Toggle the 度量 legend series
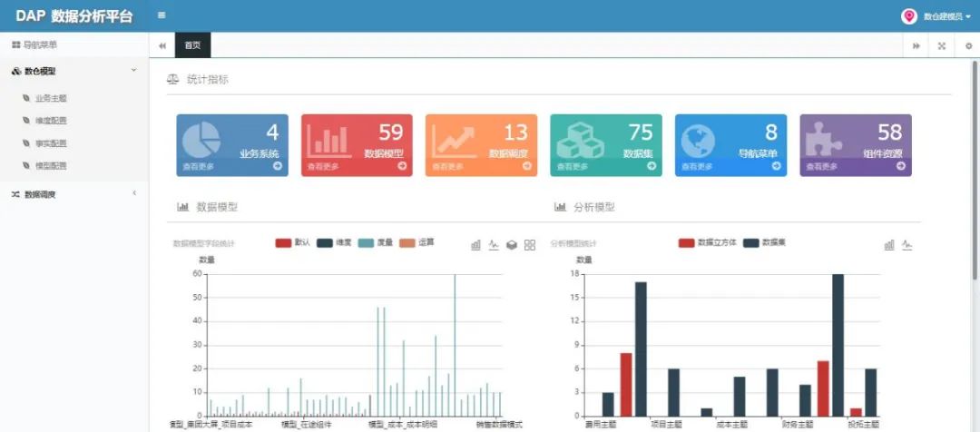980x432 pixels. [375, 242]
